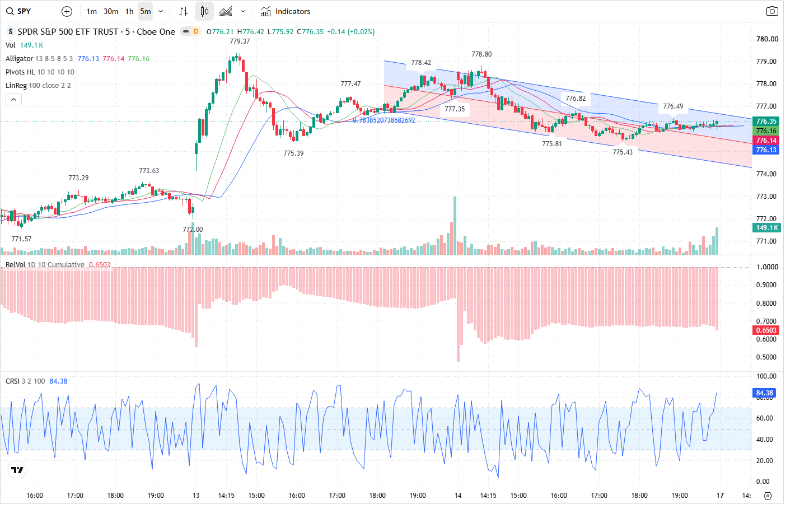Switch to the 1h interval

click(x=129, y=11)
